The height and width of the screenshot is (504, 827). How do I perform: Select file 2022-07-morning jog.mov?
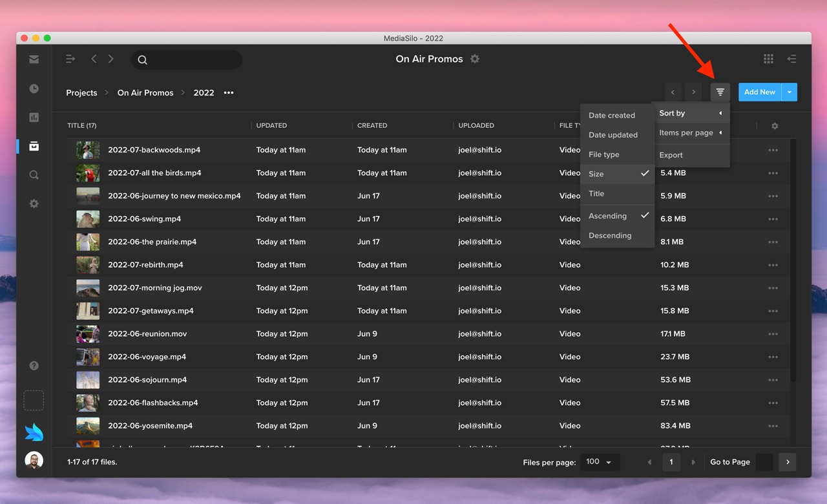(155, 288)
